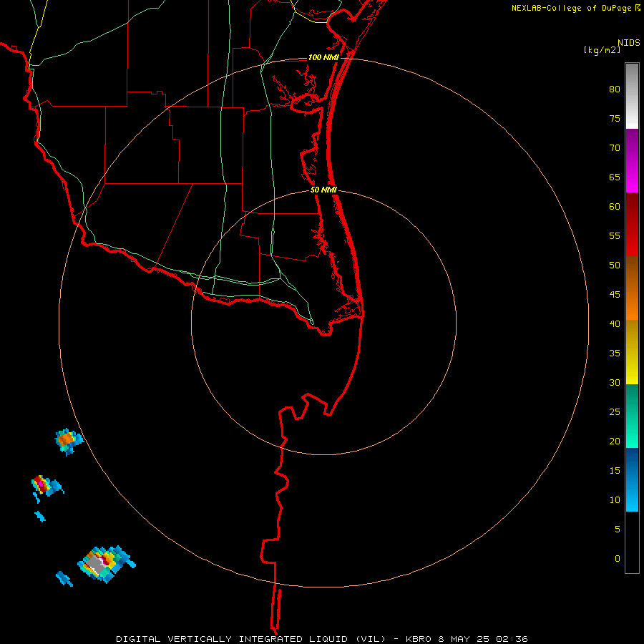Click the 80 value on the VIL scale
Viewport: 644px width, 644px height.
(615, 89)
